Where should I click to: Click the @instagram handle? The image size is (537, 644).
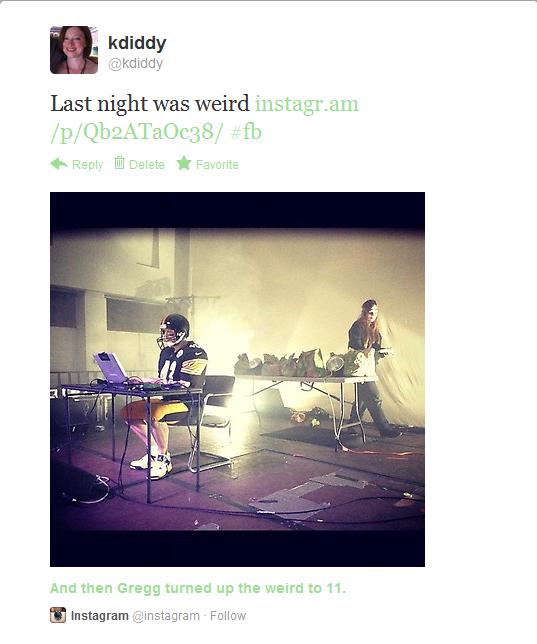[x=166, y=616]
